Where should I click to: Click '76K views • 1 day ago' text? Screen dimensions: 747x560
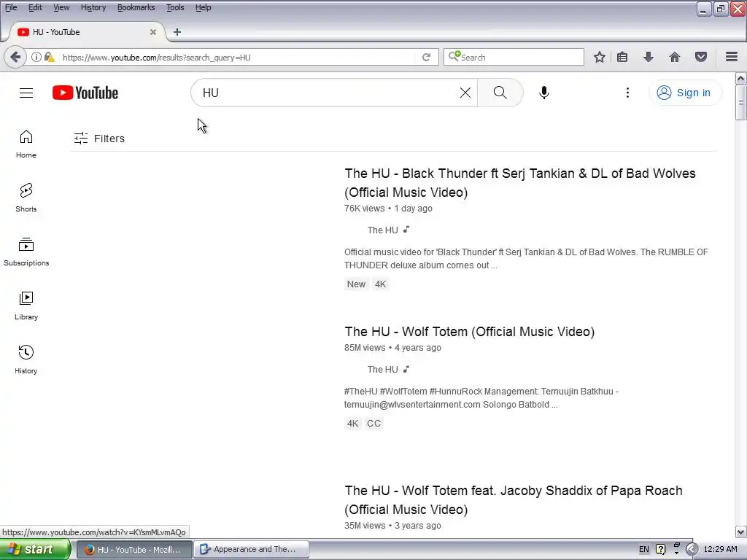(x=388, y=209)
